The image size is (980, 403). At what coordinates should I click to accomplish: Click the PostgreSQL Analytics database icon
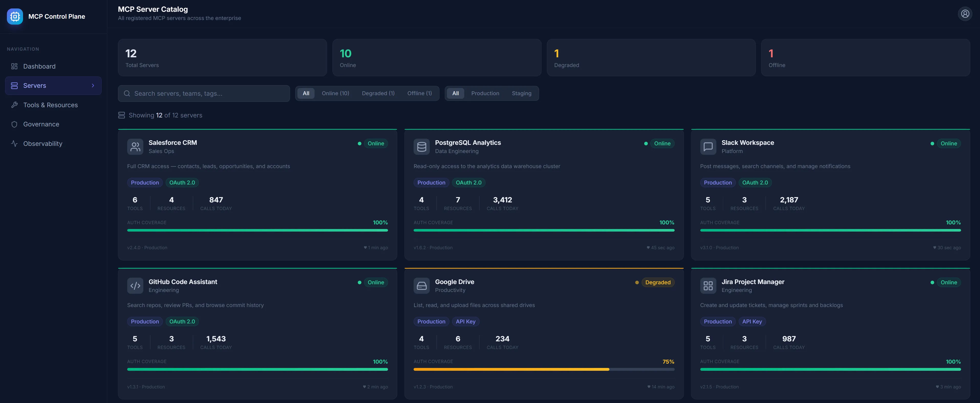[422, 147]
